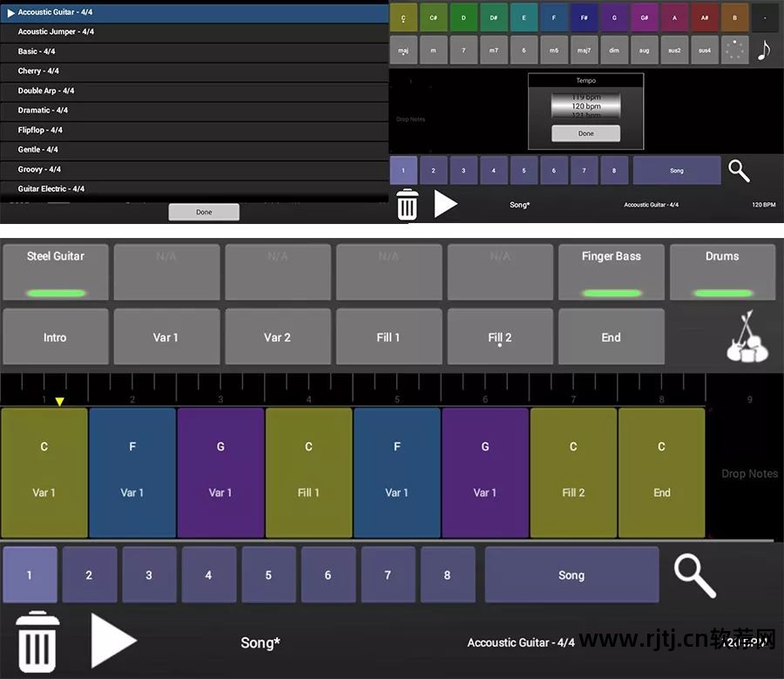The width and height of the screenshot is (784, 679).
Task: Choose the m7 chord type
Action: point(494,50)
